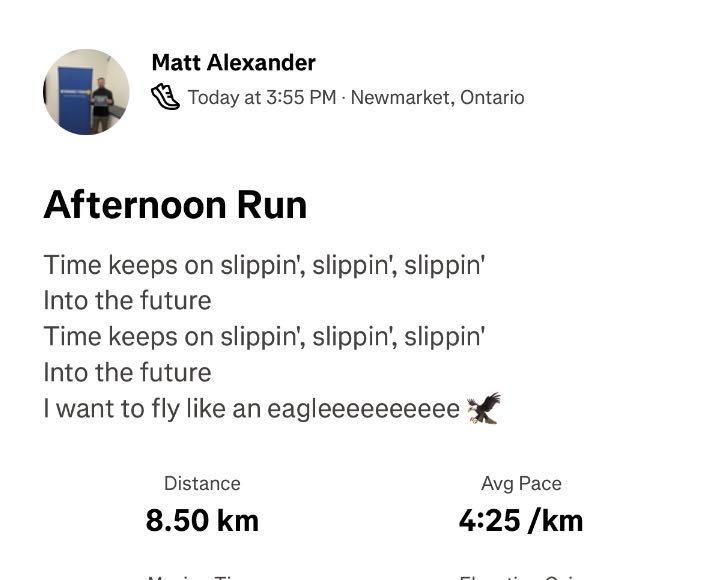Image resolution: width=724 pixels, height=580 pixels.
Task: Select the 4:25 /km pace value
Action: 521,520
